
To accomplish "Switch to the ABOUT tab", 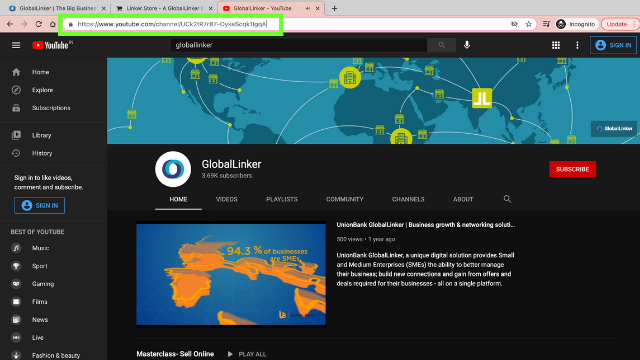I will point(463,200).
